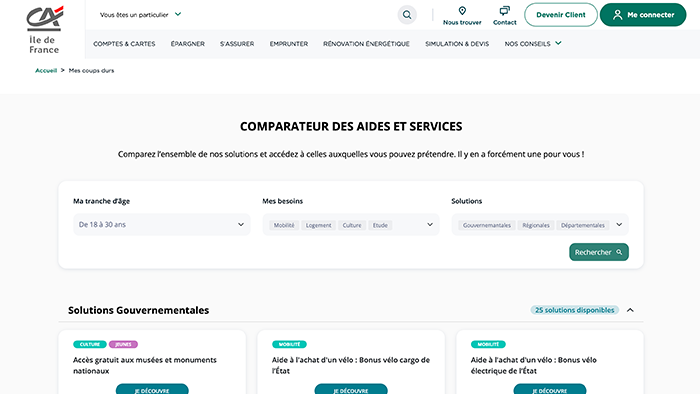Image resolution: width=700 pixels, height=394 pixels.
Task: Click JE DÉCOUVRE on the vélo cargo card
Action: [x=351, y=389]
